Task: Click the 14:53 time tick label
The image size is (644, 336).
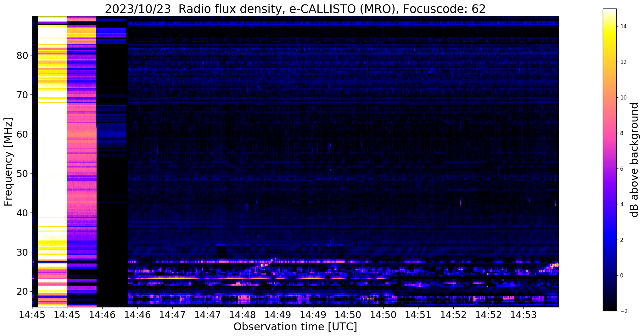Action: [x=524, y=315]
